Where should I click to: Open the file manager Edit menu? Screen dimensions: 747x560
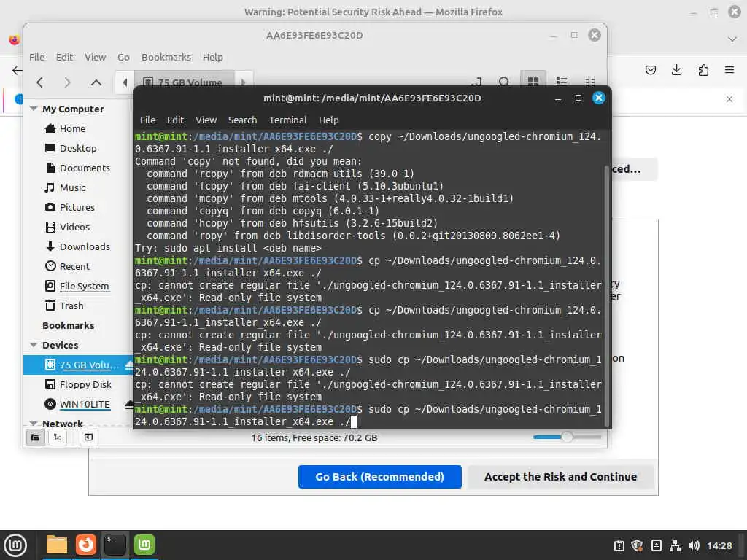[x=64, y=57]
